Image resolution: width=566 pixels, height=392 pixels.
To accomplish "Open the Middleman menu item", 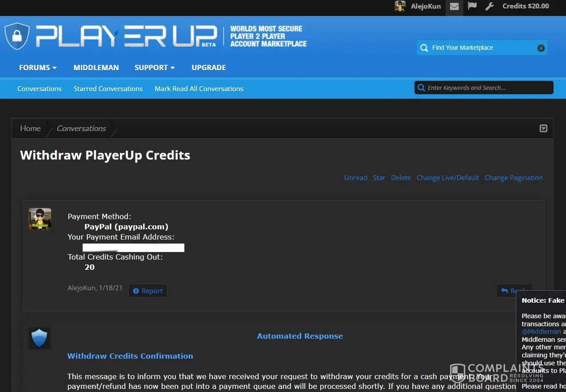I will [x=96, y=68].
